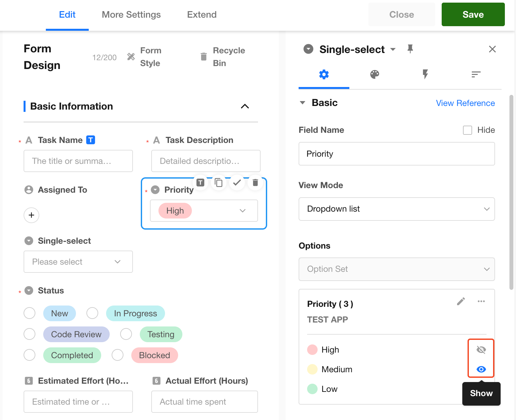
Task: Switch to the More Settings tab
Action: click(x=131, y=15)
